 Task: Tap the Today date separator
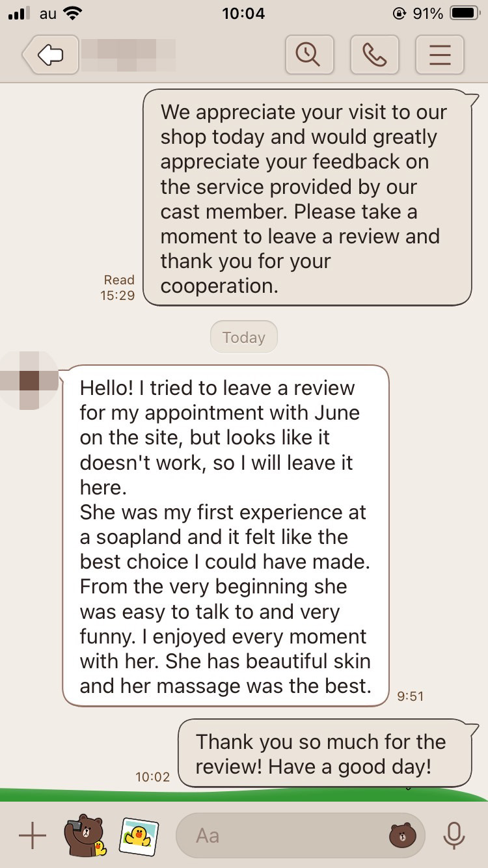click(x=244, y=337)
